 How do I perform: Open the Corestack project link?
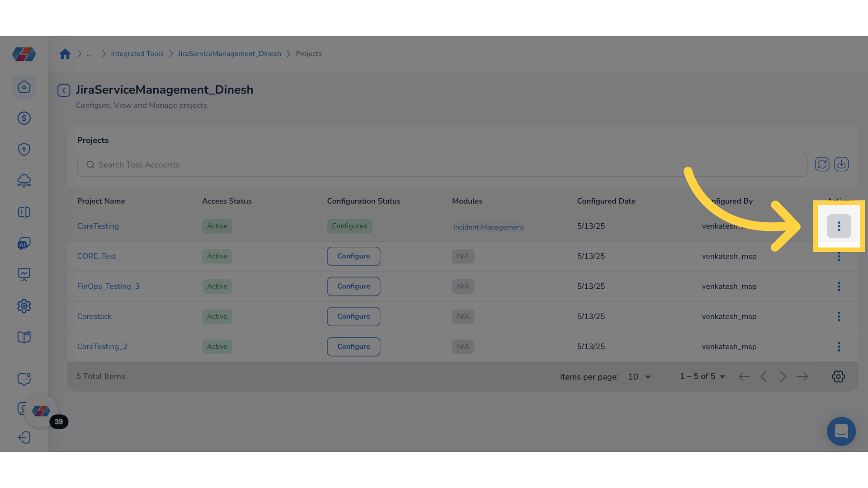[94, 317]
